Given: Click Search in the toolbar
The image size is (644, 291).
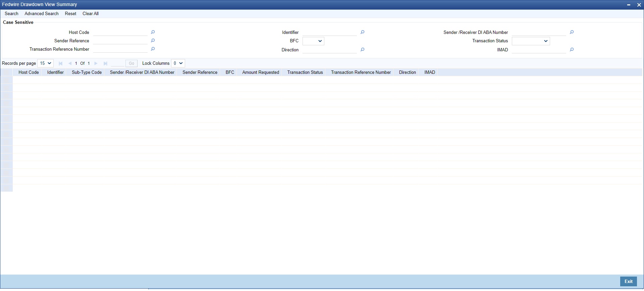Looking at the screenshot, I should 11,14.
